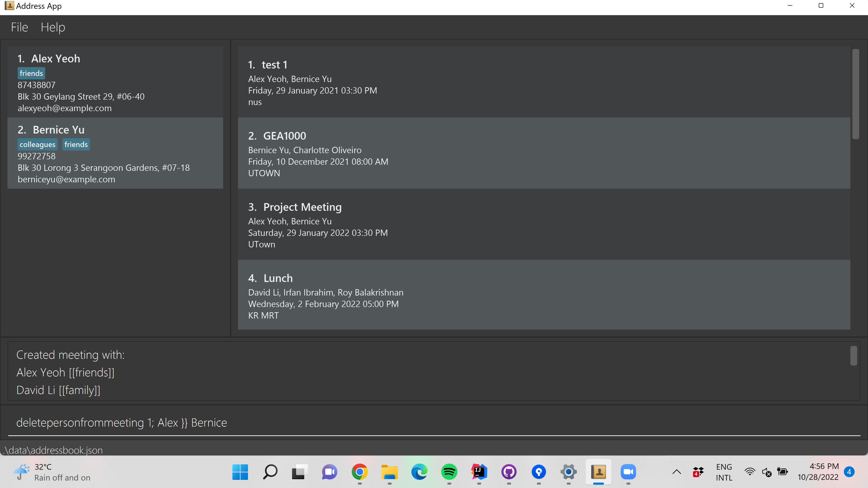868x488 pixels.
Task: Click the colleagues tag on Bernice Yu
Action: pos(37,145)
